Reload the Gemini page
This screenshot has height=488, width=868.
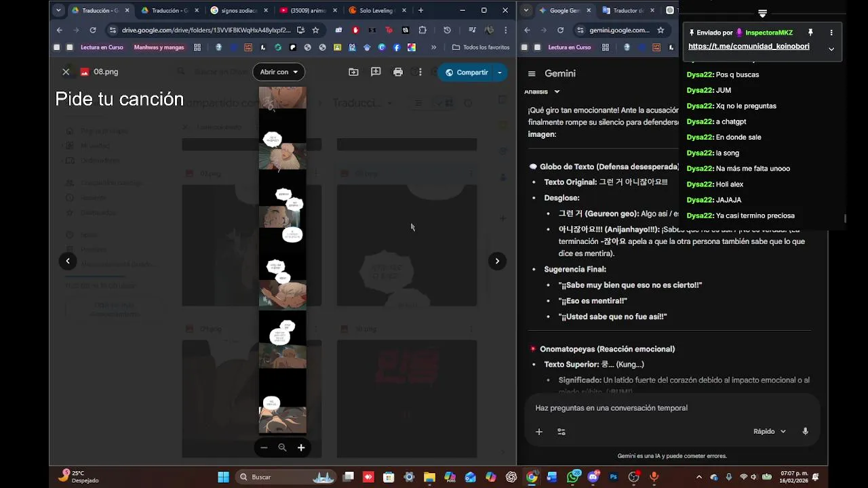point(560,30)
